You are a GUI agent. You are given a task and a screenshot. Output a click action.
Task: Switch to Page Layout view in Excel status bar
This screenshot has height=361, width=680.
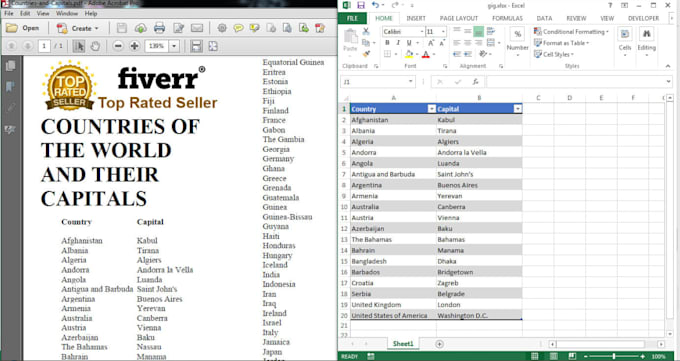coord(553,356)
